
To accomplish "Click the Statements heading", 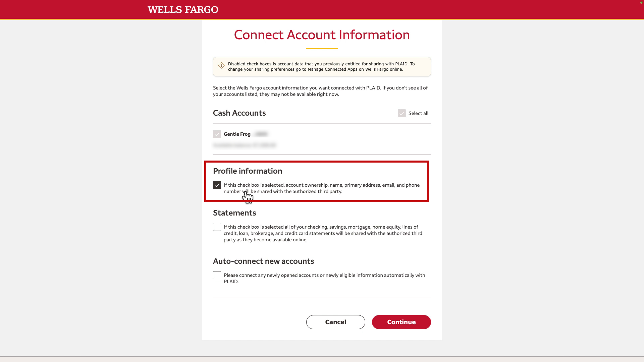I will (234, 213).
